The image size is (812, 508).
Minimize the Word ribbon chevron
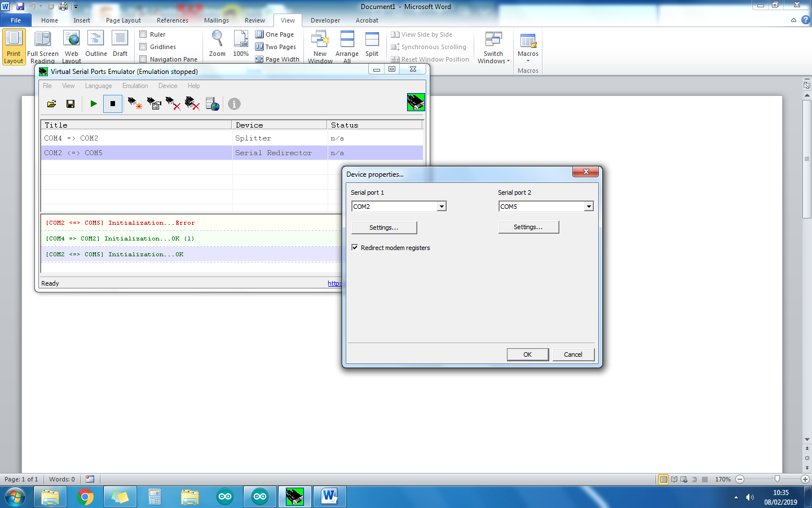[x=793, y=20]
